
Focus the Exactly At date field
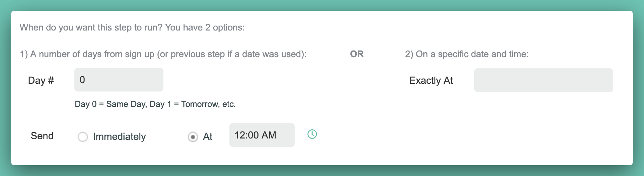(543, 81)
